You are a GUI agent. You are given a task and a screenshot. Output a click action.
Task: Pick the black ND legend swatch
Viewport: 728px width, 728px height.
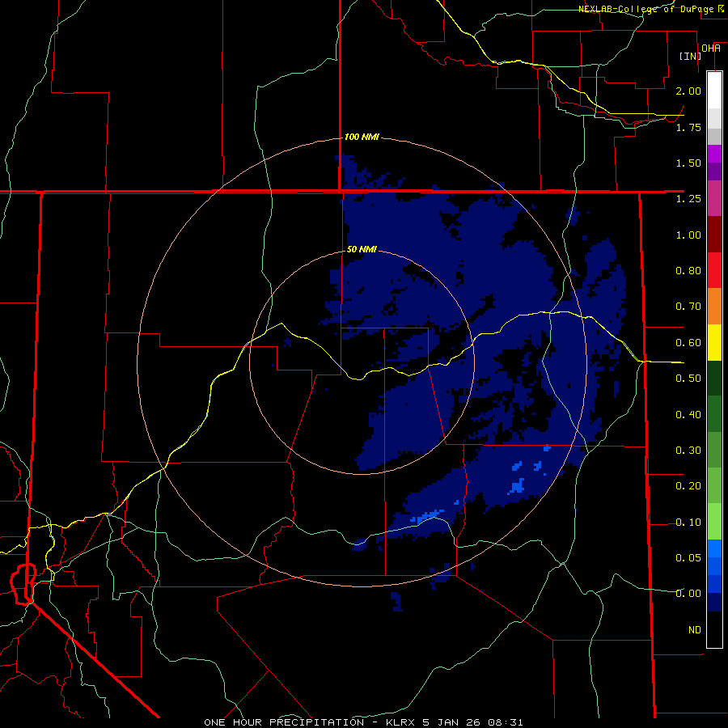pos(714,629)
